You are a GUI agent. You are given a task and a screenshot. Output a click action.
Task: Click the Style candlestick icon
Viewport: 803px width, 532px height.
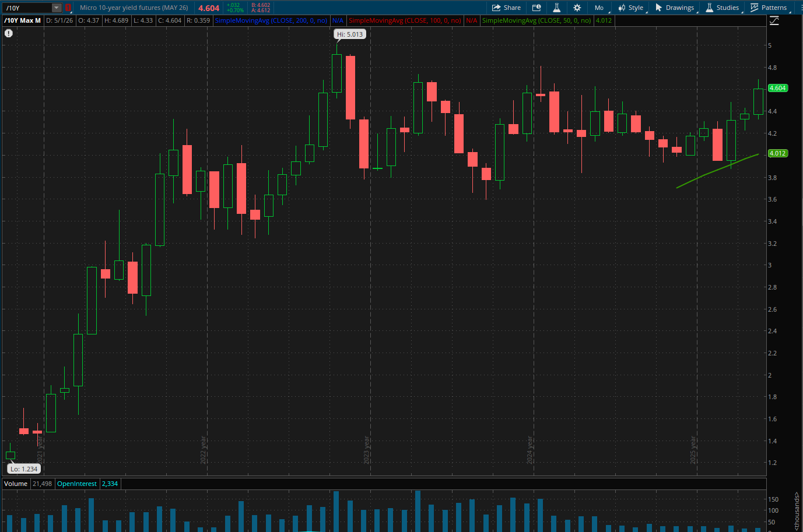622,8
